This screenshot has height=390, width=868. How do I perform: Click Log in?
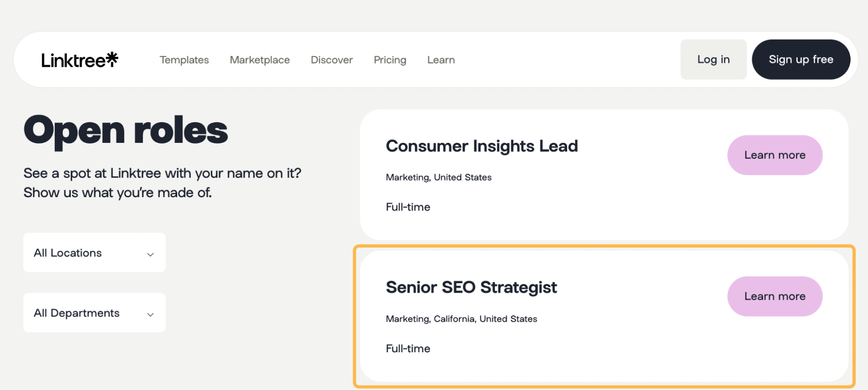(713, 59)
